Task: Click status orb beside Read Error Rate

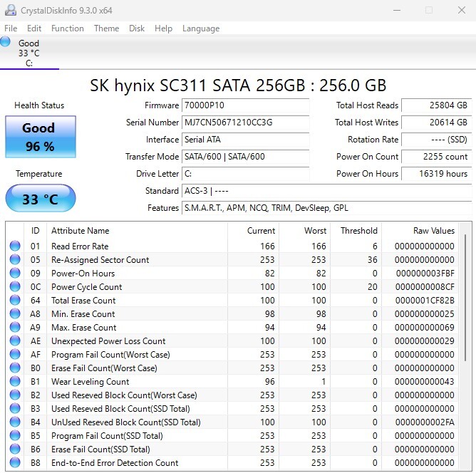Action: click(x=15, y=246)
